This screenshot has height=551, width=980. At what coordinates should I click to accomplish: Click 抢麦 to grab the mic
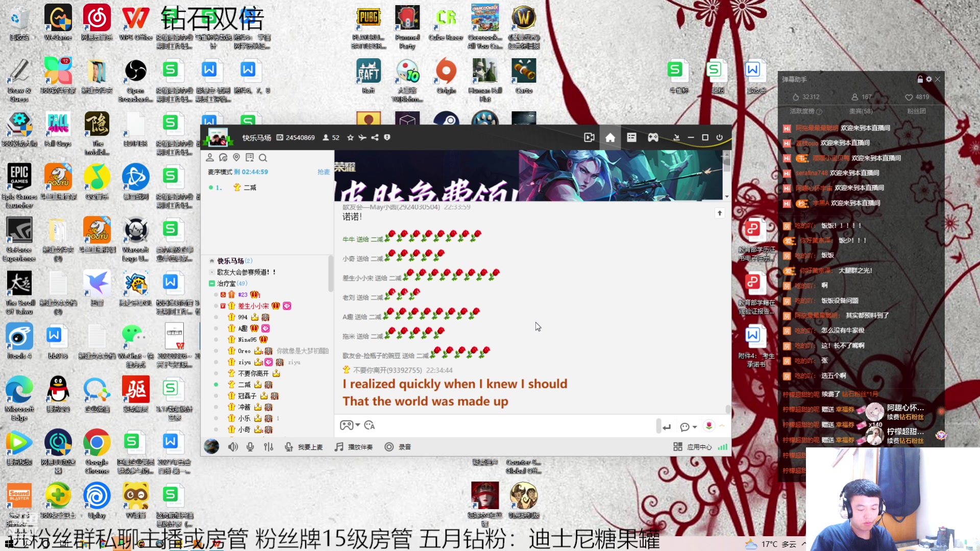click(x=324, y=172)
